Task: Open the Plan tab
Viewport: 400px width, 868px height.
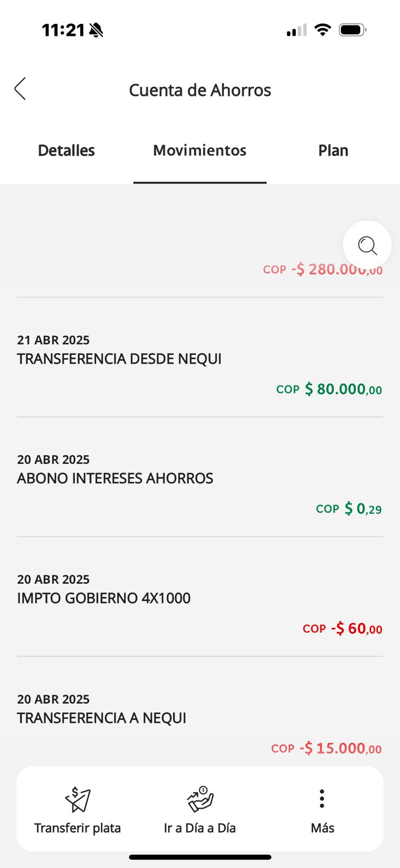Action: coord(333,150)
